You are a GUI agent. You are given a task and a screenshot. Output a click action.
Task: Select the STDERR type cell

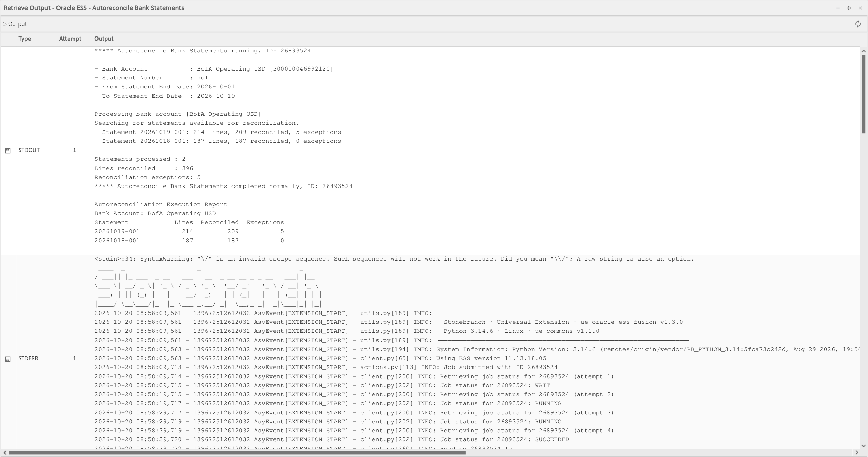pos(28,358)
